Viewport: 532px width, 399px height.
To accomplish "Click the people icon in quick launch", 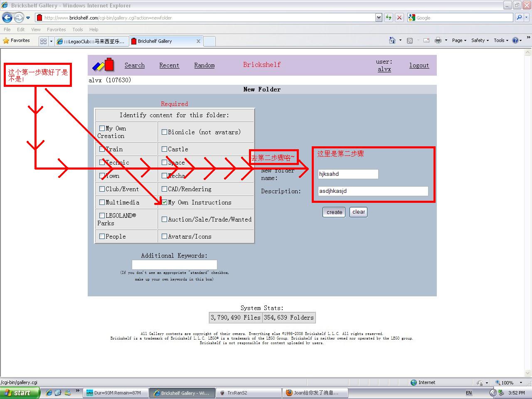I will coord(67,392).
